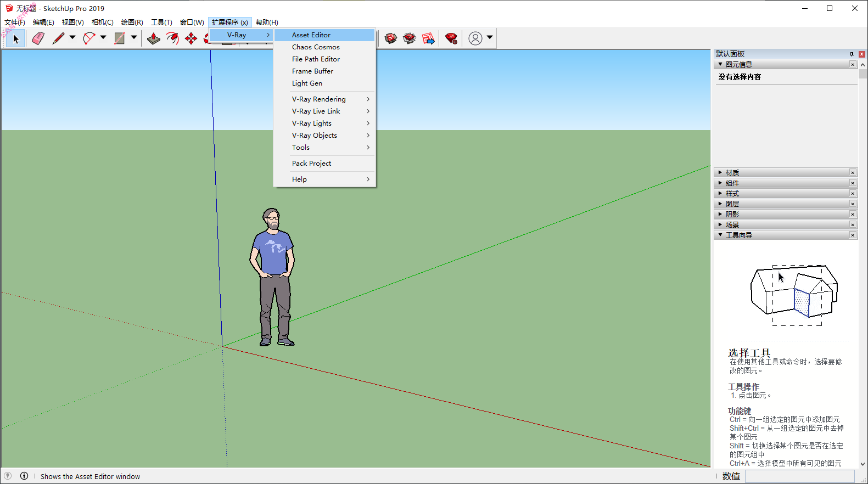Image resolution: width=868 pixels, height=484 pixels.
Task: Select the Push/Pull tool
Action: (154, 38)
